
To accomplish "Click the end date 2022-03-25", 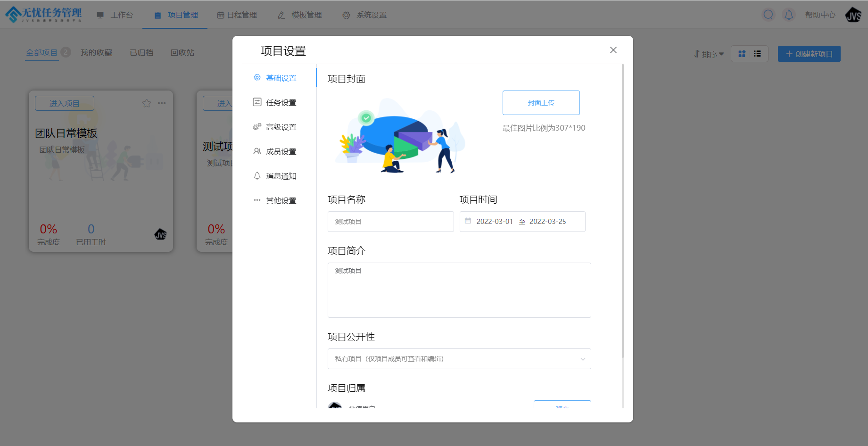I will click(x=547, y=222).
